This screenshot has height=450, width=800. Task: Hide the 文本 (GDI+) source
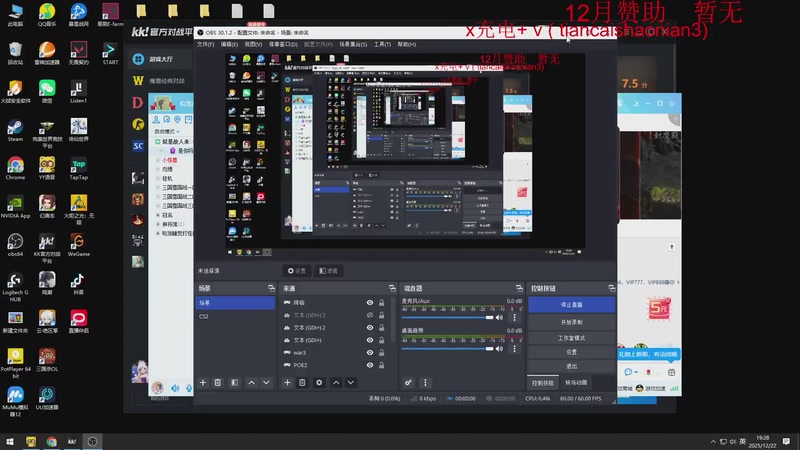(x=370, y=340)
